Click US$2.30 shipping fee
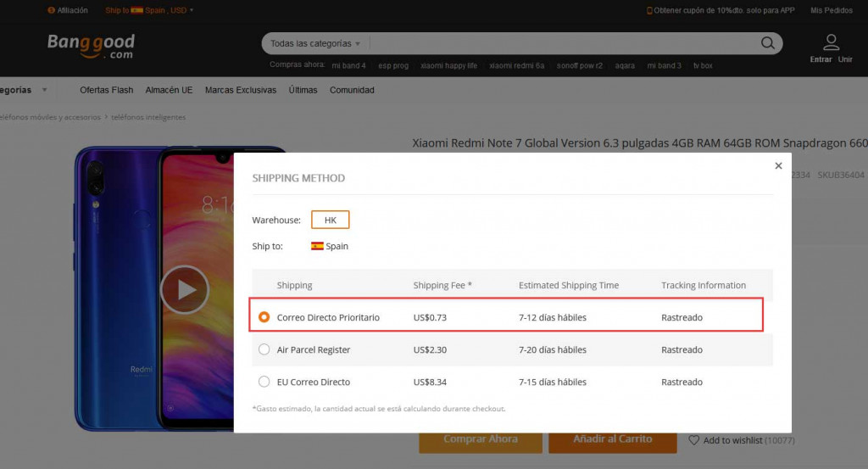Image resolution: width=868 pixels, height=469 pixels. click(x=430, y=349)
